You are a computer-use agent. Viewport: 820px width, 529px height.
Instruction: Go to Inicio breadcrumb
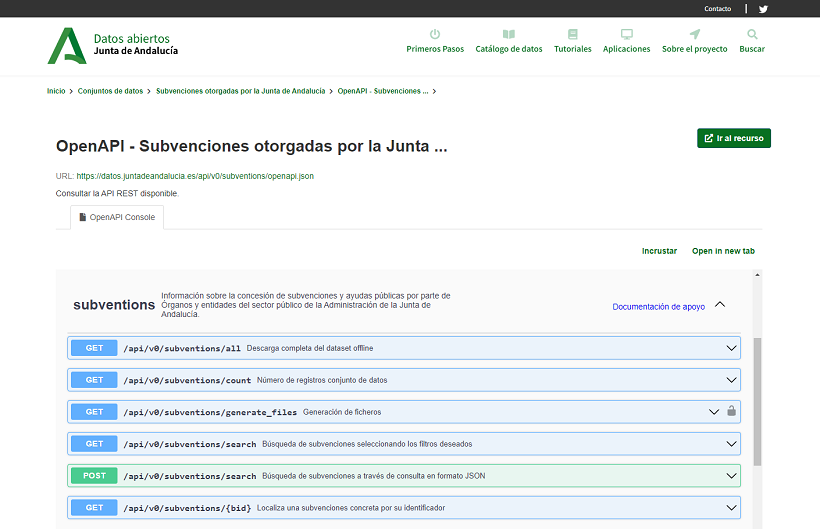coord(56,91)
